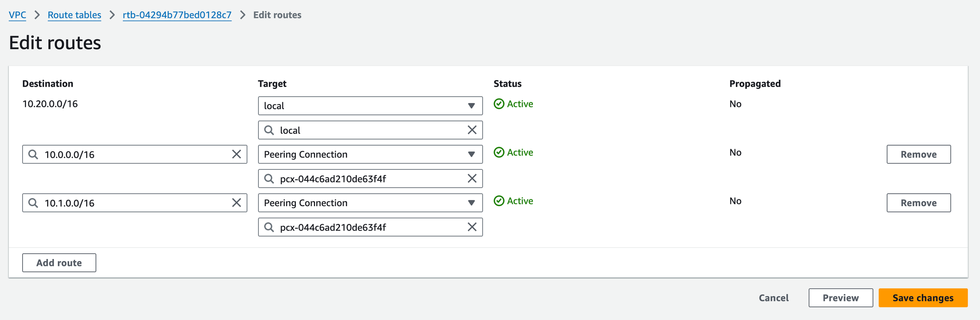980x320 pixels.
Task: Click search icon in 10.1.0.0/16 destination box
Action: pyautogui.click(x=33, y=203)
